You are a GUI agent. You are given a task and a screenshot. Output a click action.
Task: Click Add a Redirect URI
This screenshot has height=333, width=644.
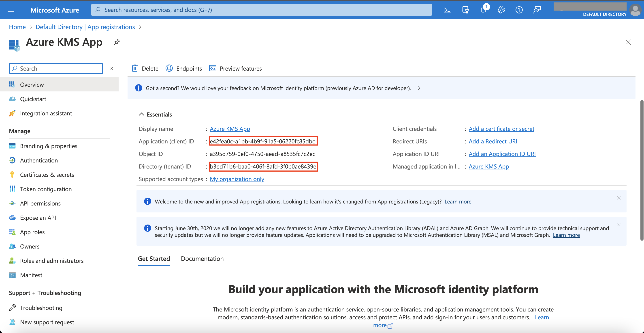[x=493, y=141]
